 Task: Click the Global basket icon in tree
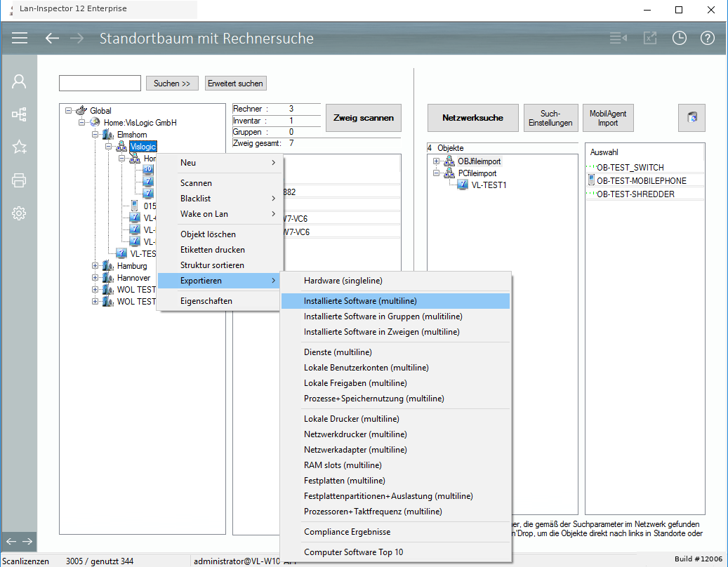[81, 110]
